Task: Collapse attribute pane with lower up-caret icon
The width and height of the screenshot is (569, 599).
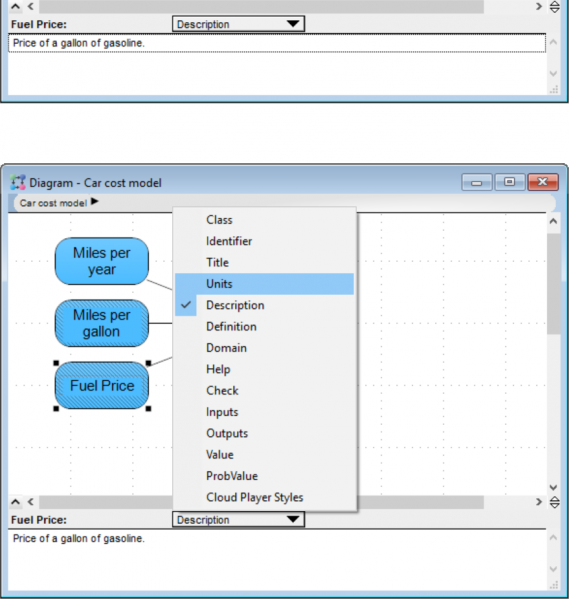Action: pos(15,502)
